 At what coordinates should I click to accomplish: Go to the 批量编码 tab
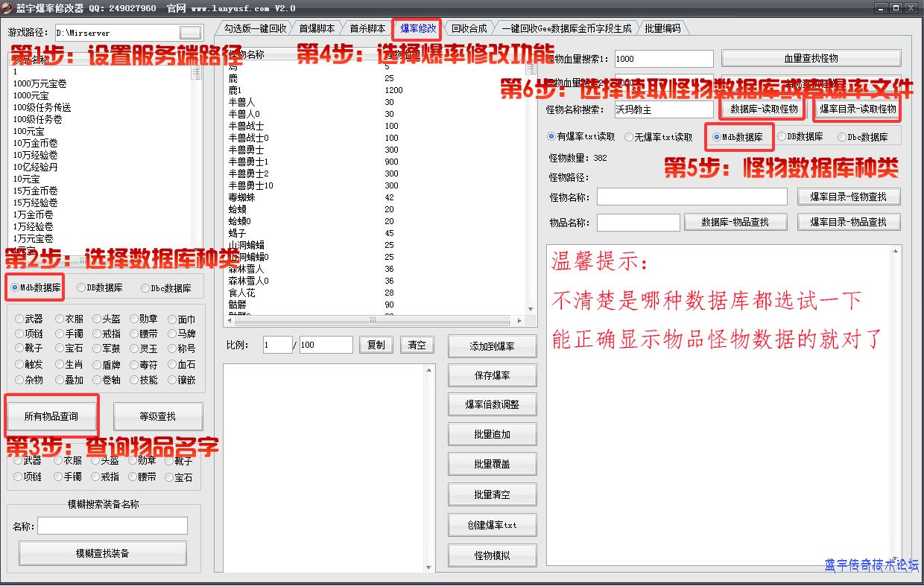[x=662, y=28]
